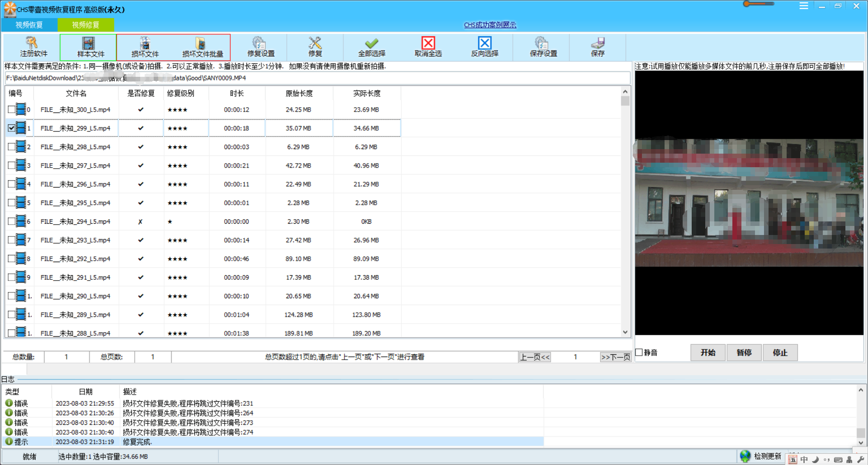Select the 样本文件 sample file tool
The image size is (868, 465).
(x=89, y=47)
